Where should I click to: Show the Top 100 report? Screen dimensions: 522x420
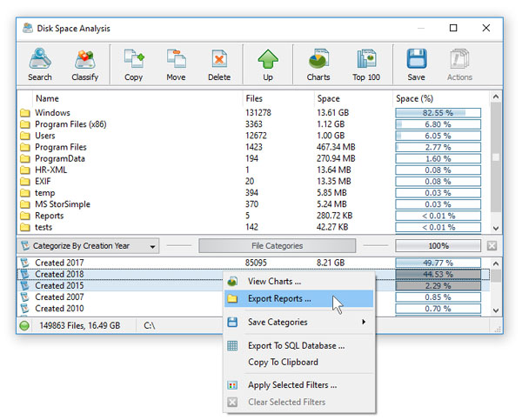tap(366, 65)
